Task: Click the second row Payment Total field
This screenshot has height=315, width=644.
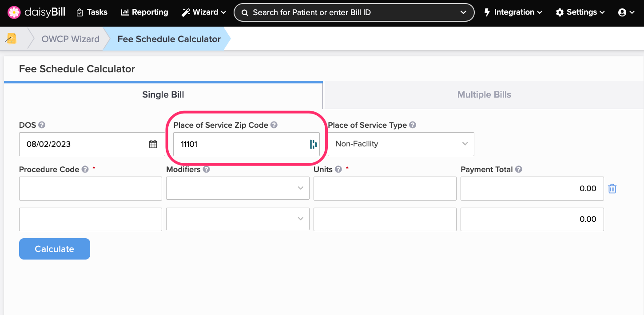Action: [x=532, y=219]
